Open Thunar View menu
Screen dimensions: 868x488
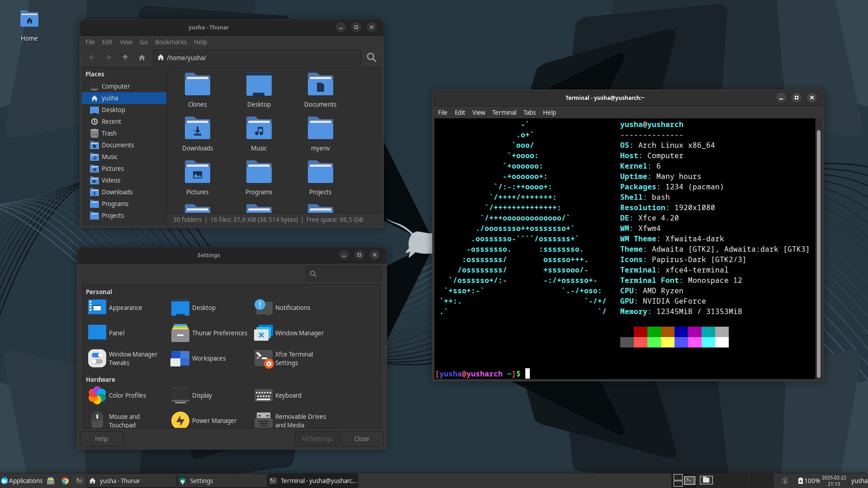[x=126, y=42]
